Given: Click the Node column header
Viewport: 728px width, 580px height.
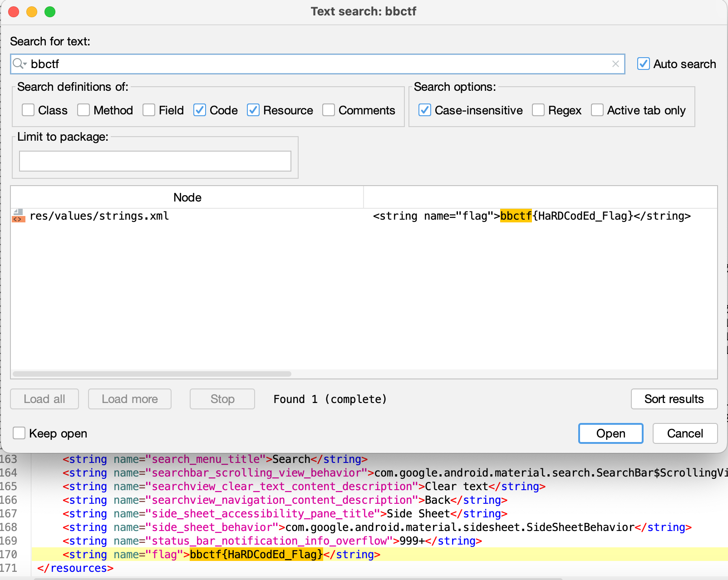Looking at the screenshot, I should coord(187,197).
